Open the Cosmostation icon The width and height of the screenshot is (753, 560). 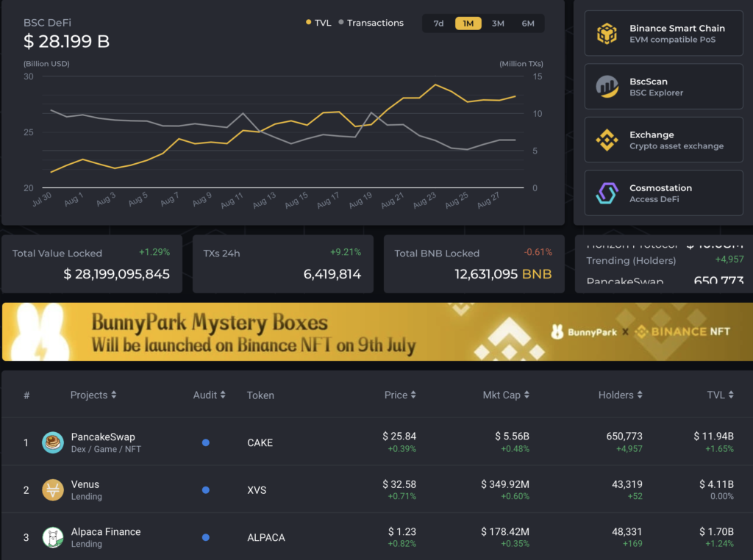[x=606, y=193]
